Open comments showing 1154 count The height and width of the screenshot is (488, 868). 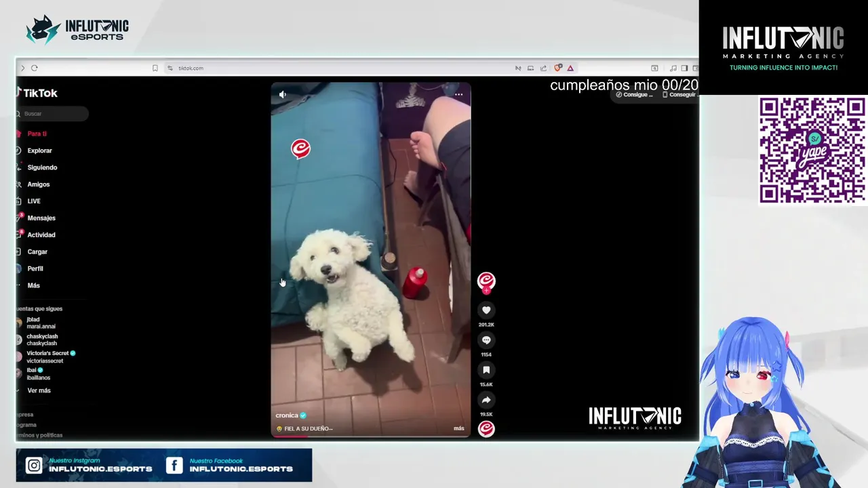coord(486,340)
